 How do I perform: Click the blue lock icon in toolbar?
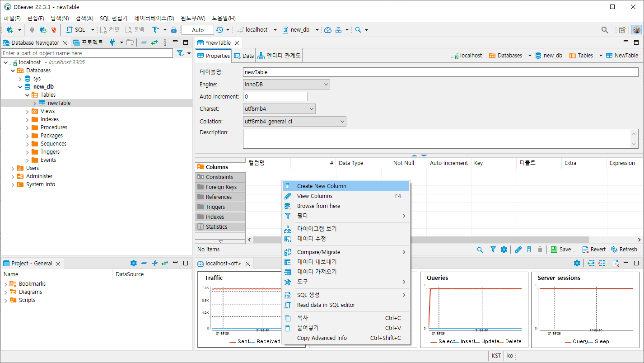pyautogui.click(x=174, y=30)
